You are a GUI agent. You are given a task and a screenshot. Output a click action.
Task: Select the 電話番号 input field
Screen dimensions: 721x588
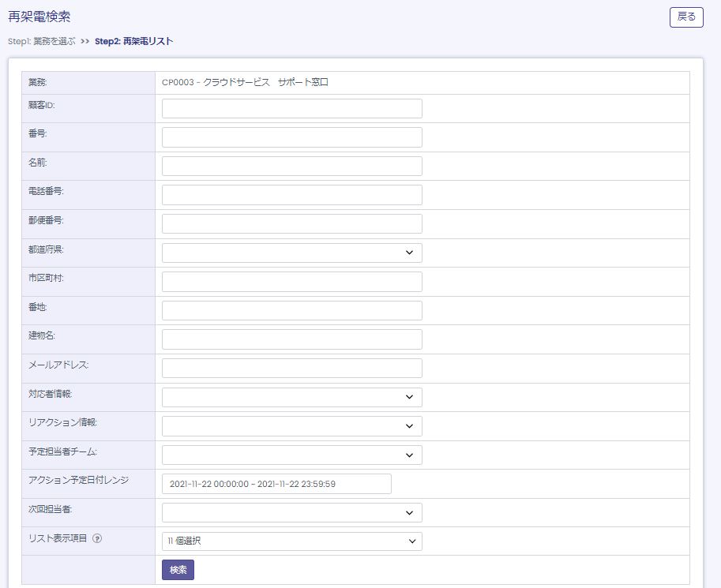pyautogui.click(x=291, y=195)
